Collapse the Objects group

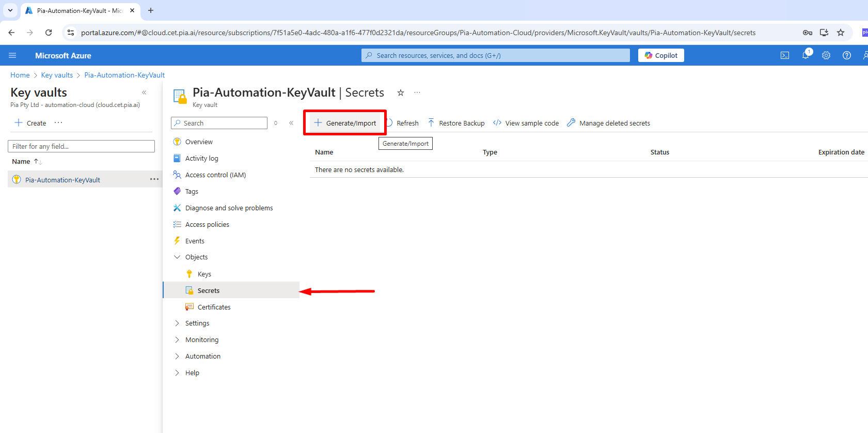pos(177,257)
